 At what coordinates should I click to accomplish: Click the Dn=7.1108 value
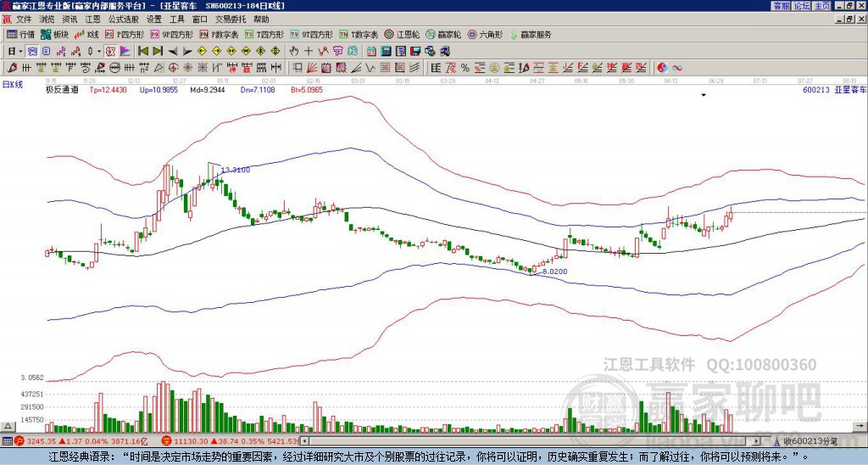[258, 89]
